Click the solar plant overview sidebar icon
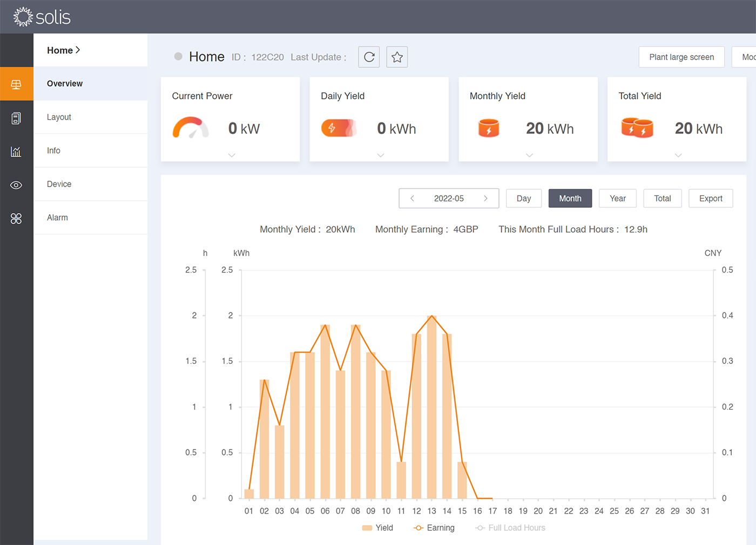 point(16,84)
